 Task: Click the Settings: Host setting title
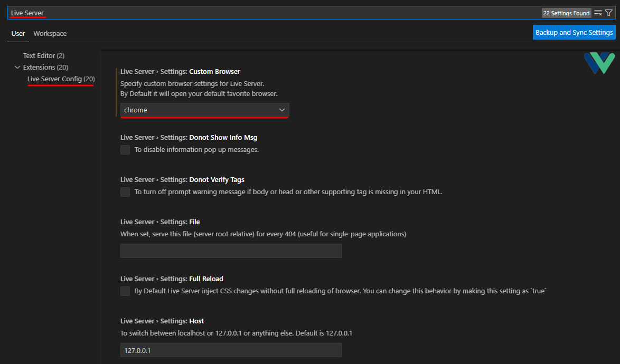point(162,321)
